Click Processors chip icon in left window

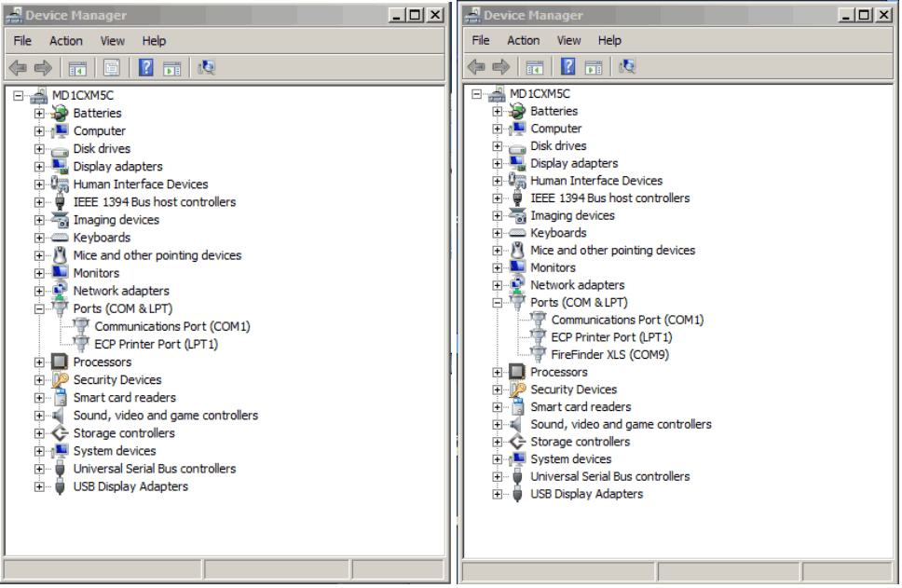pyautogui.click(x=60, y=362)
